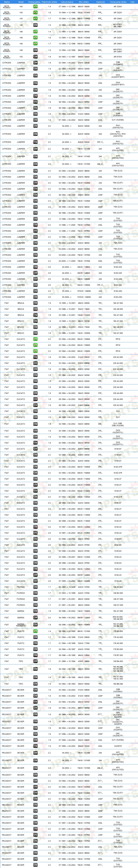The height and width of the screenshot is (868, 138).
Task: Click the '04.1993 -> 12.1997' production years cell
Action: click(67, 57)
